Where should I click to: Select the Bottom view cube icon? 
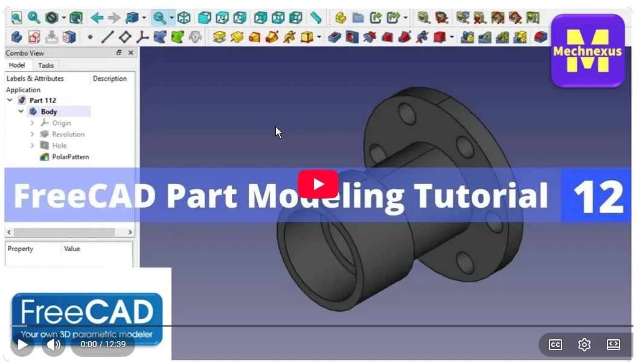278,18
